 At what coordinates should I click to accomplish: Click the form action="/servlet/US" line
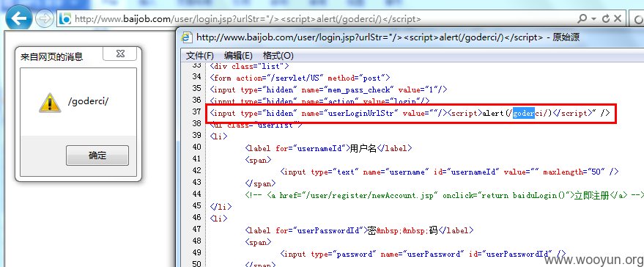300,78
